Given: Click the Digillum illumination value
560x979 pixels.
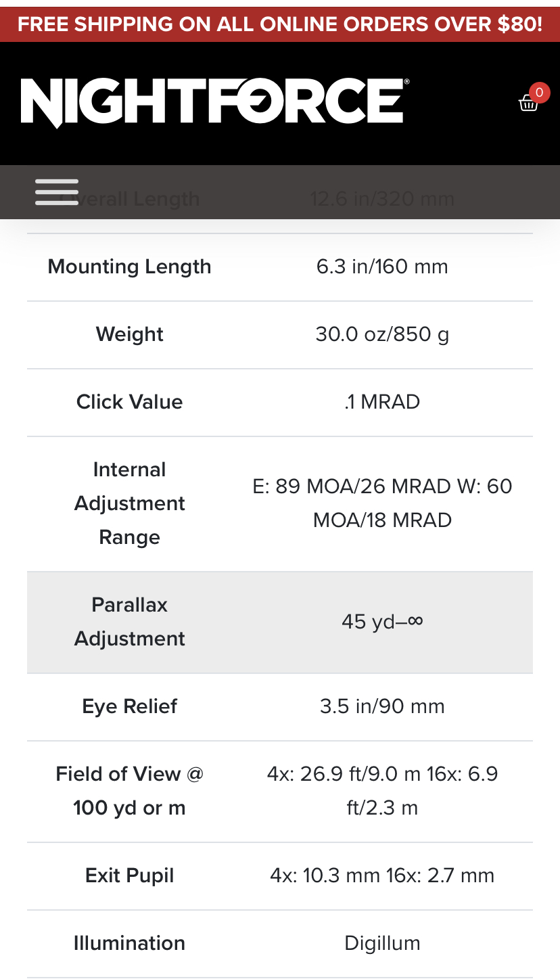Looking at the screenshot, I should pos(382,943).
